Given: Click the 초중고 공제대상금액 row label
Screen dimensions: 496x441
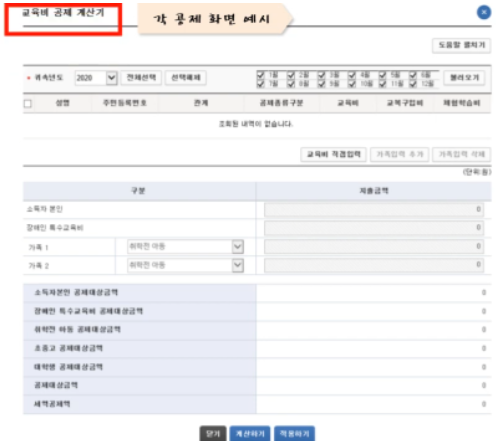Looking at the screenshot, I should click(x=68, y=348).
